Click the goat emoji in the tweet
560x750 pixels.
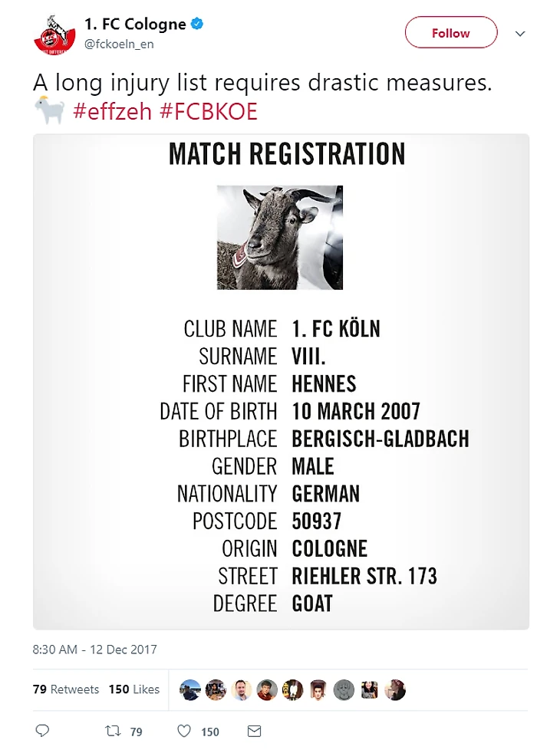tap(49, 112)
